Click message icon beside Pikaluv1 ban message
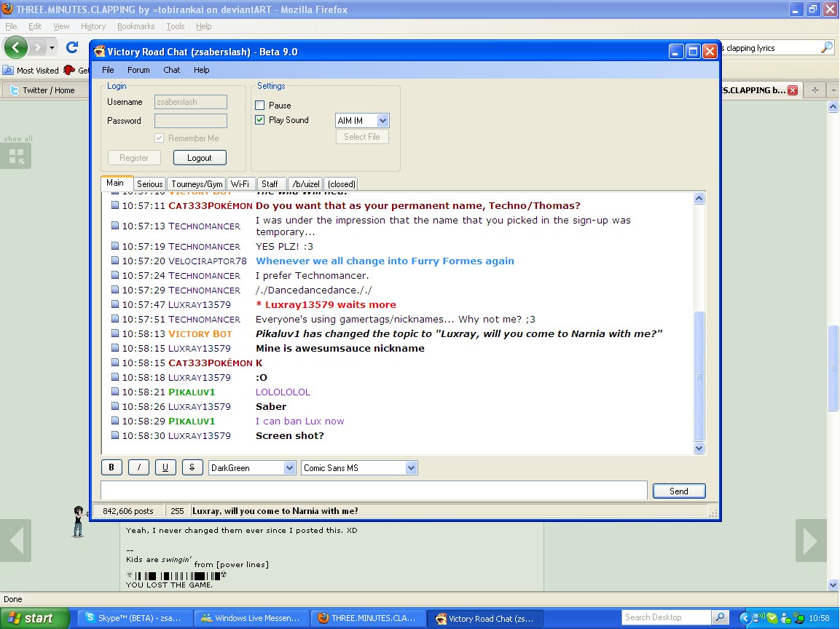The width and height of the screenshot is (840, 629). (x=115, y=422)
